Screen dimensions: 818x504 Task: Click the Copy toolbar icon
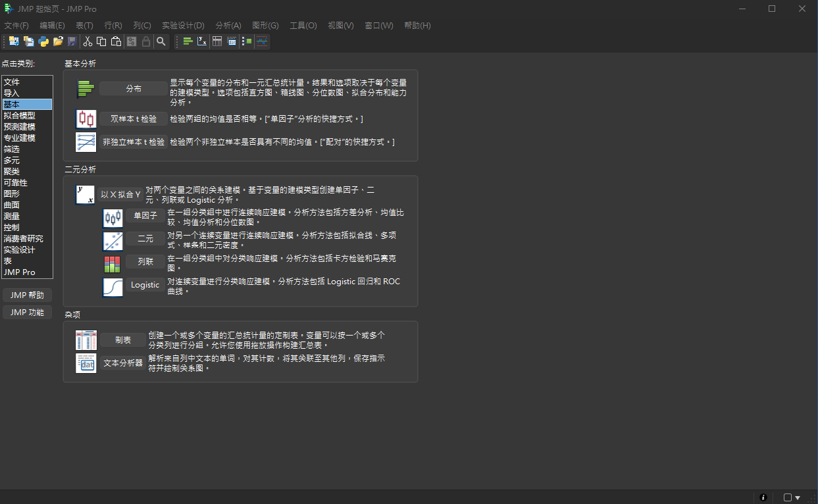(x=101, y=41)
